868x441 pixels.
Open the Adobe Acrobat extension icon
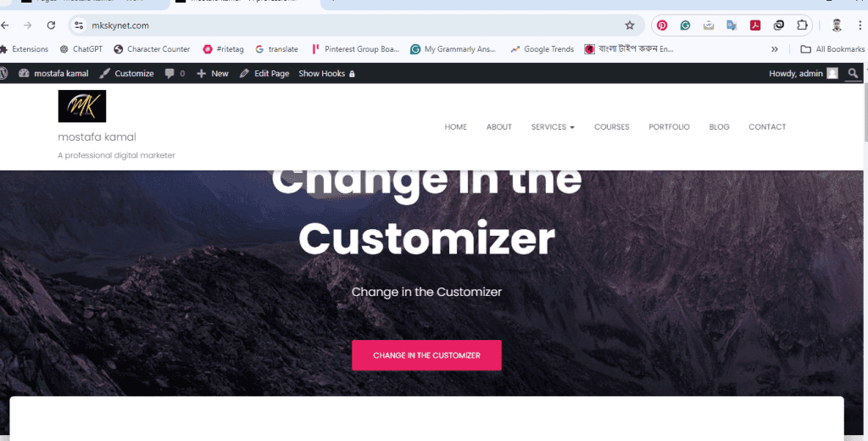point(755,25)
